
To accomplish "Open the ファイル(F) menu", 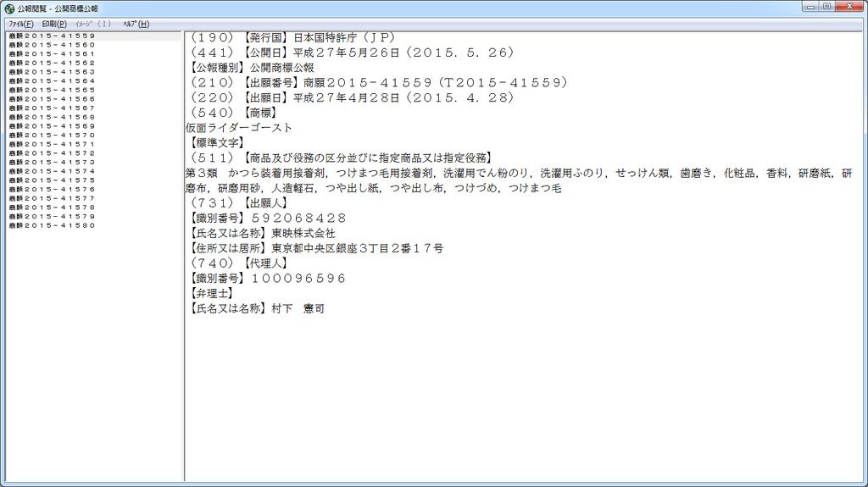I will click(20, 24).
